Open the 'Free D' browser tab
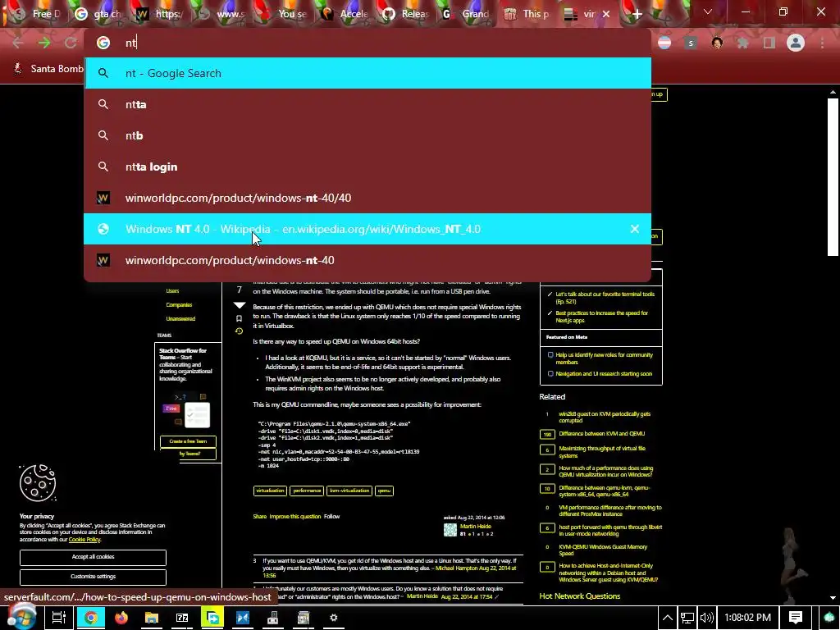Screen dimensions: 840x630 click(38, 14)
